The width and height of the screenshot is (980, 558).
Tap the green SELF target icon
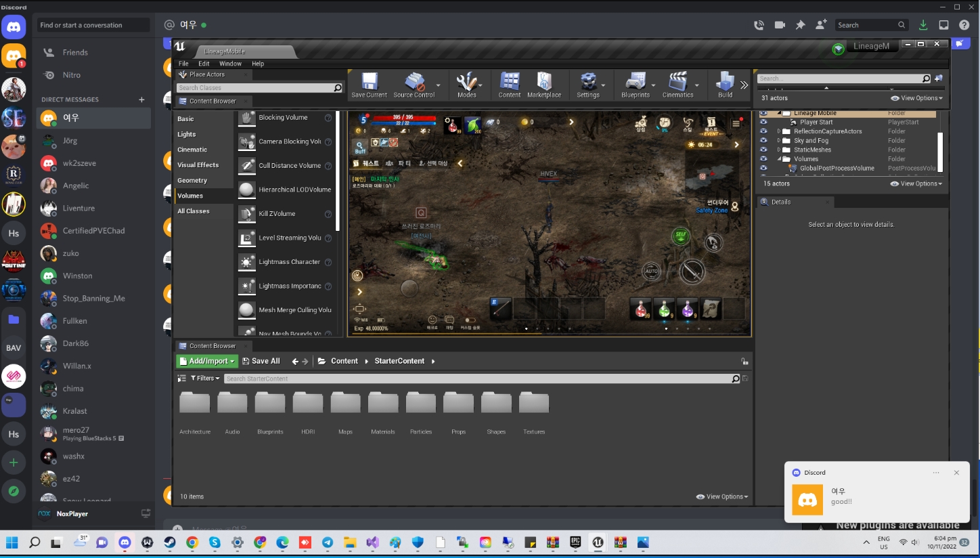681,236
